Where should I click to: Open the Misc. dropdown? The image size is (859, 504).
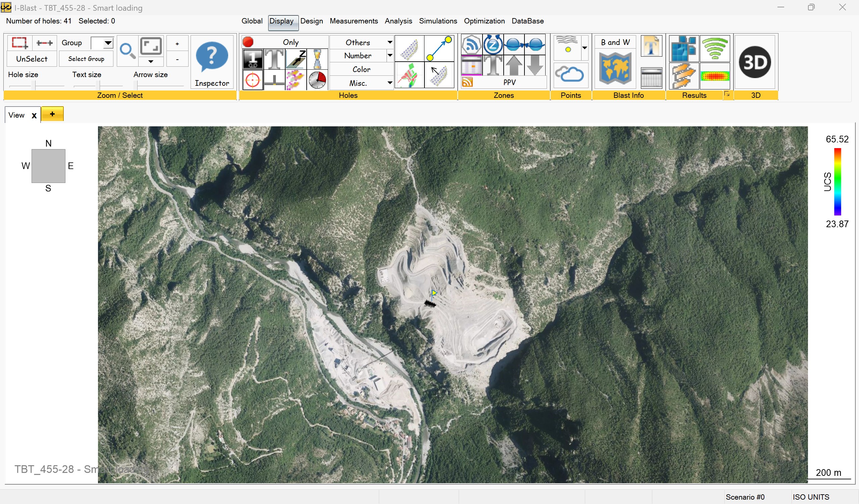(x=390, y=83)
